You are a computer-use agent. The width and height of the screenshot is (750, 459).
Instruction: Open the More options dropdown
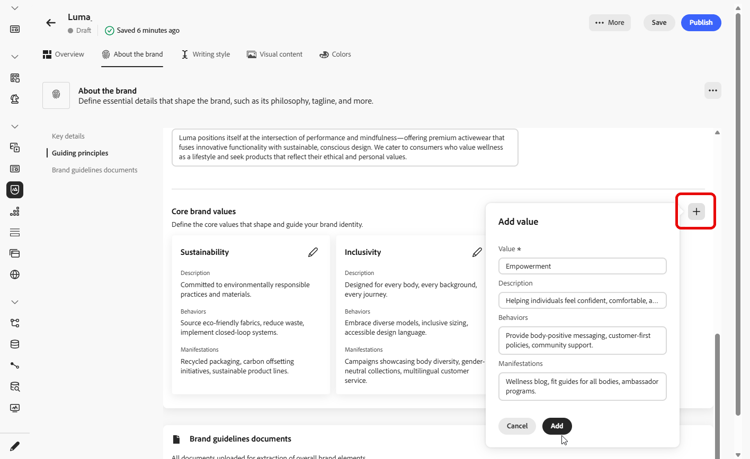coord(610,22)
